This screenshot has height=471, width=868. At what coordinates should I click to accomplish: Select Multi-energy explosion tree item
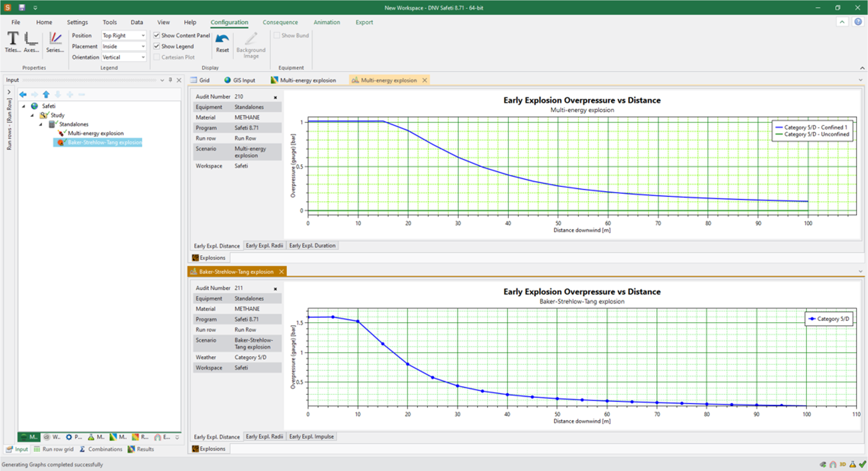pos(96,133)
